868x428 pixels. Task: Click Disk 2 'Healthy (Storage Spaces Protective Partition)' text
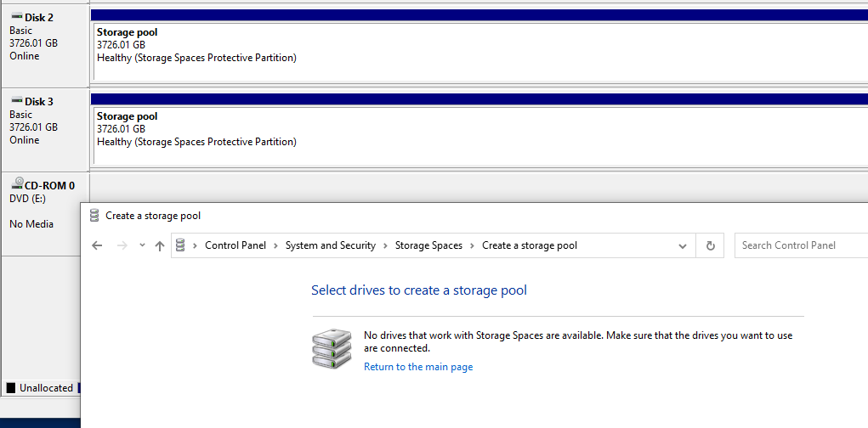click(x=196, y=58)
